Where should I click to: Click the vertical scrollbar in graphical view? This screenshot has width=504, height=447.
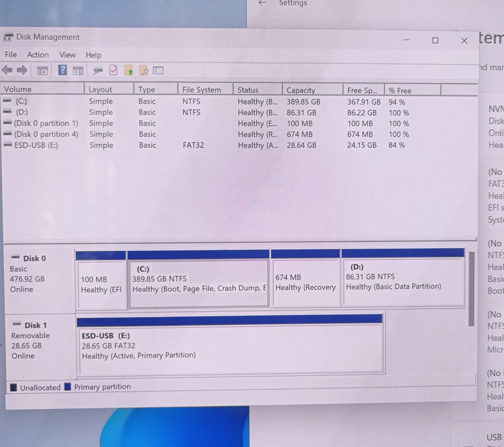point(471,289)
